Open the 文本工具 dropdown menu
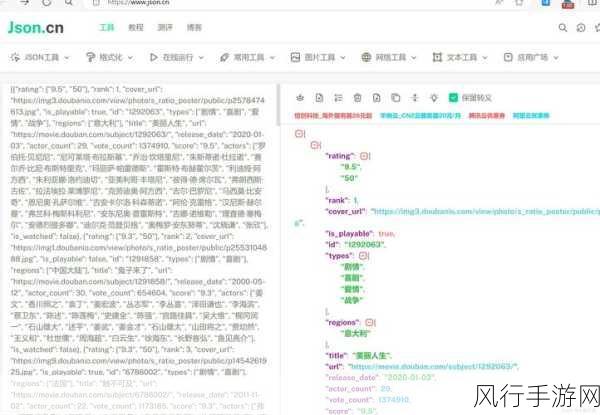This screenshot has width=600, height=415. [460, 57]
